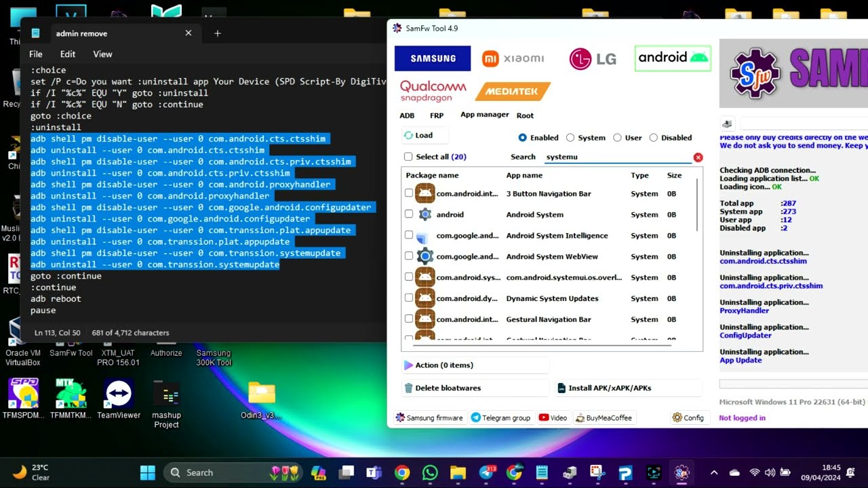Check the 3 Button Navigation Bar row checkbox
Image resolution: width=868 pixels, height=488 pixels.
[x=409, y=193]
